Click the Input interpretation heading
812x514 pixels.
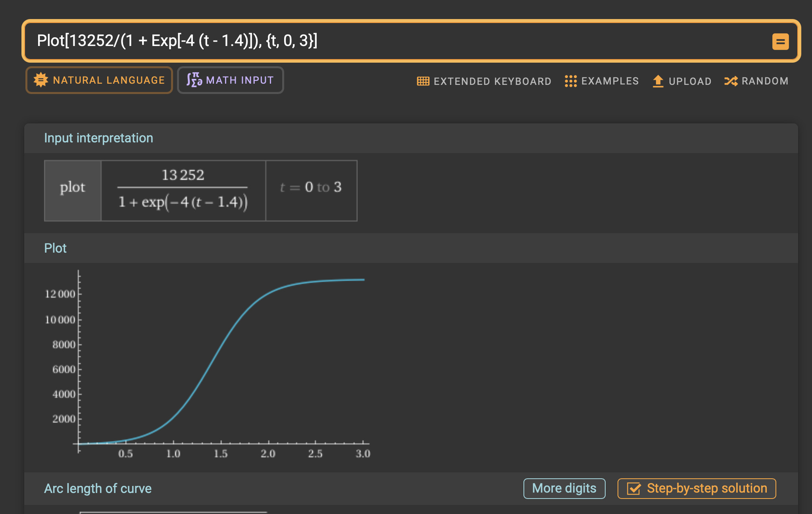coord(98,138)
